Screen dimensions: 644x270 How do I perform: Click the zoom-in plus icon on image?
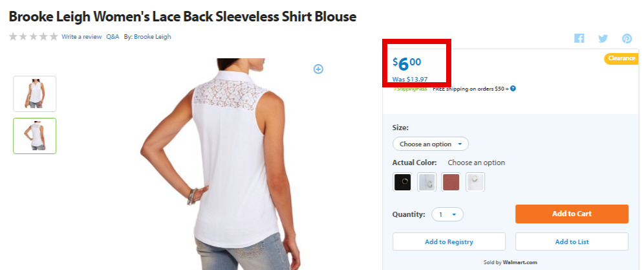[318, 69]
